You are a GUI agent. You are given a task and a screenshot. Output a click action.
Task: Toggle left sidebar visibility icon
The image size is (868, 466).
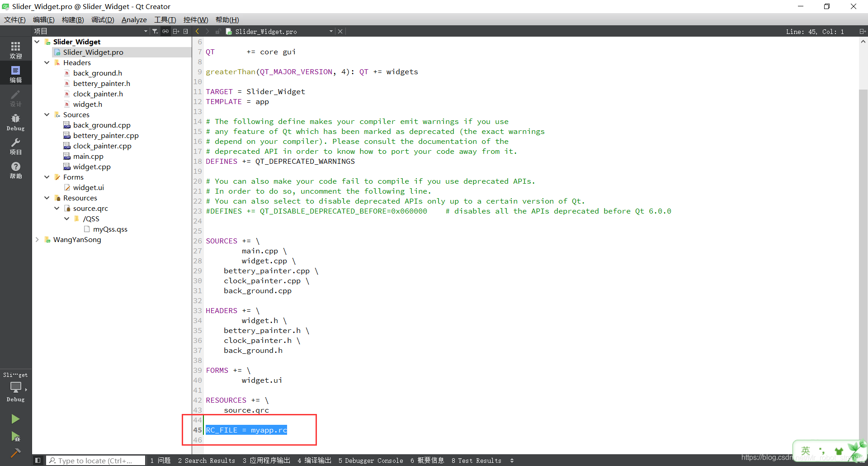[x=38, y=461]
